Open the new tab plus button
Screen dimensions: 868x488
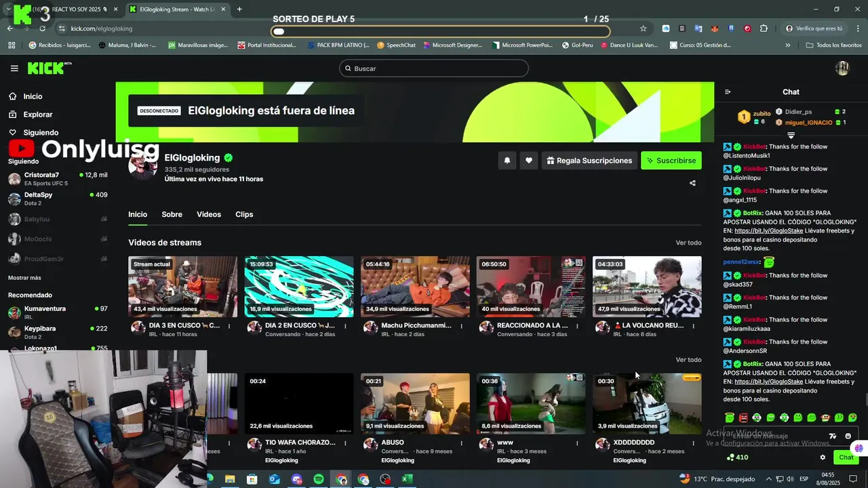(x=239, y=9)
